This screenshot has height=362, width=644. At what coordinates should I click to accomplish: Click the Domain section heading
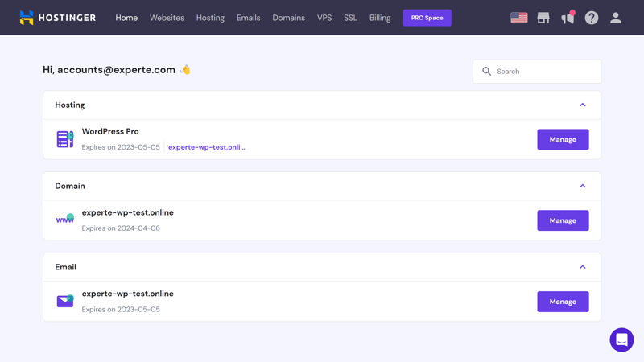[70, 186]
